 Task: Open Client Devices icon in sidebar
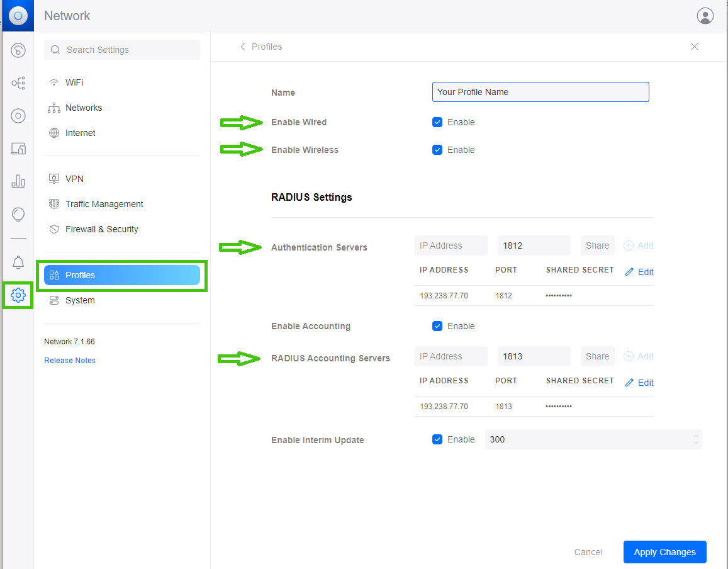18,149
